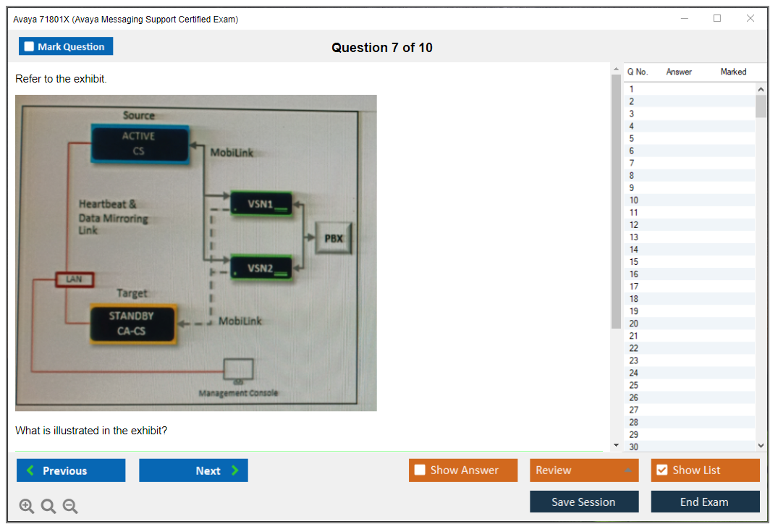The image size is (778, 532).
Task: Check the Mark Question checkbox
Action: tap(30, 46)
